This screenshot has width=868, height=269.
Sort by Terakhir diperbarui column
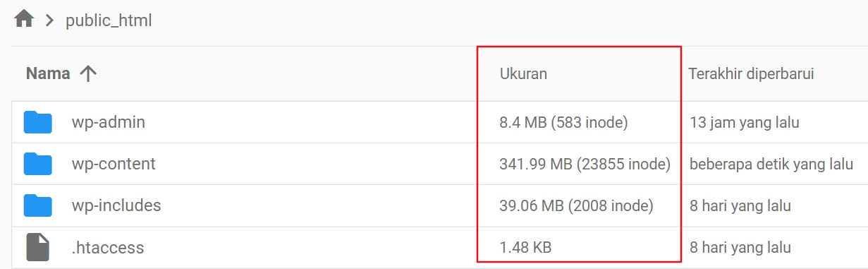point(752,73)
